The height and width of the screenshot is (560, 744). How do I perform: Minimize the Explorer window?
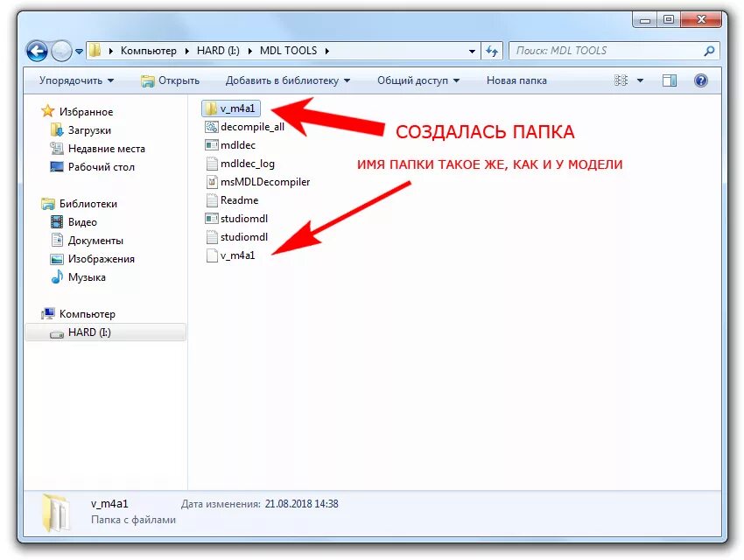(645, 20)
